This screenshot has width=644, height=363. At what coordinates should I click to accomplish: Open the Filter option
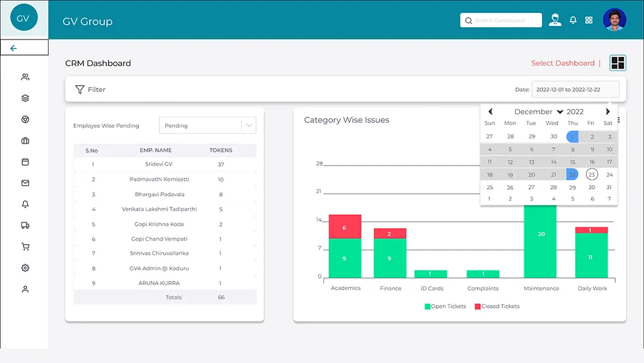click(x=90, y=90)
